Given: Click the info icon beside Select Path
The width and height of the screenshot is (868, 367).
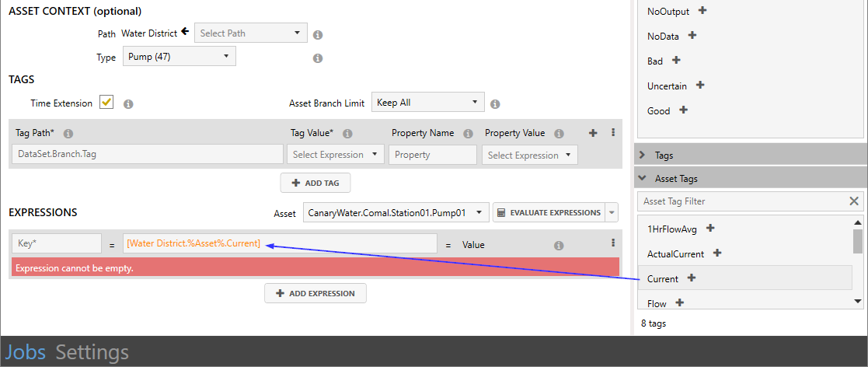Looking at the screenshot, I should click(318, 34).
